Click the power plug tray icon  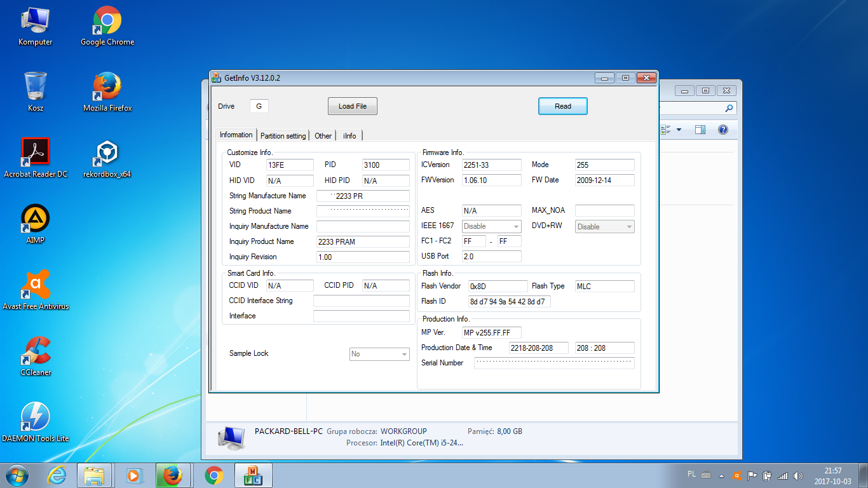click(x=767, y=475)
